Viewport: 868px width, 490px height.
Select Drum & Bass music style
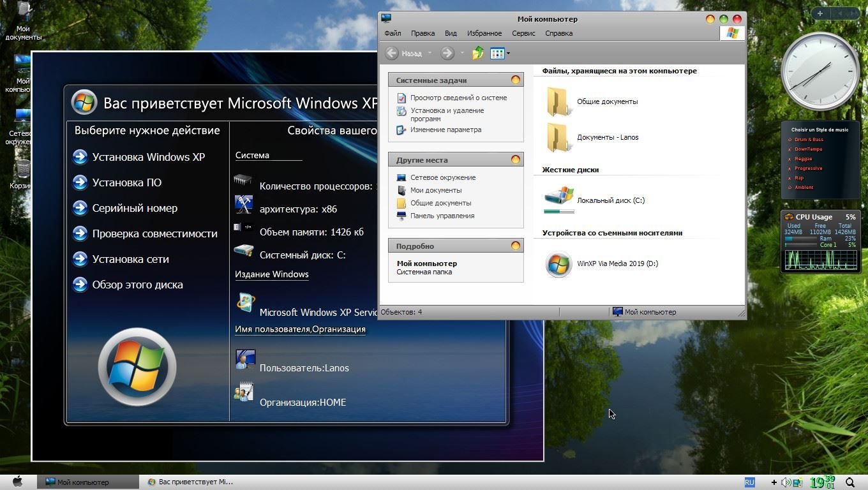tap(809, 139)
